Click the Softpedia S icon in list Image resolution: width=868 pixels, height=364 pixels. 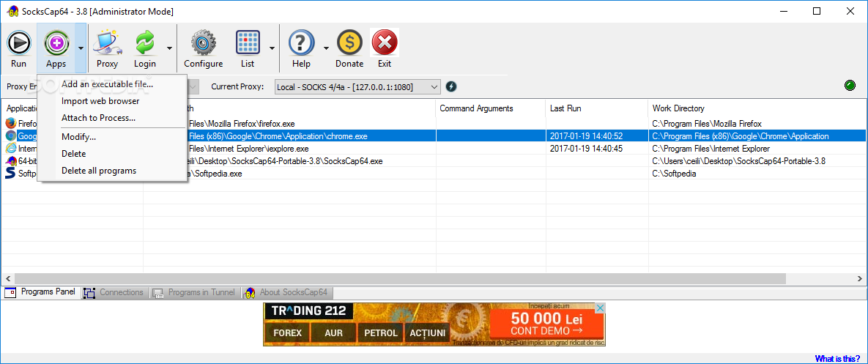point(10,173)
